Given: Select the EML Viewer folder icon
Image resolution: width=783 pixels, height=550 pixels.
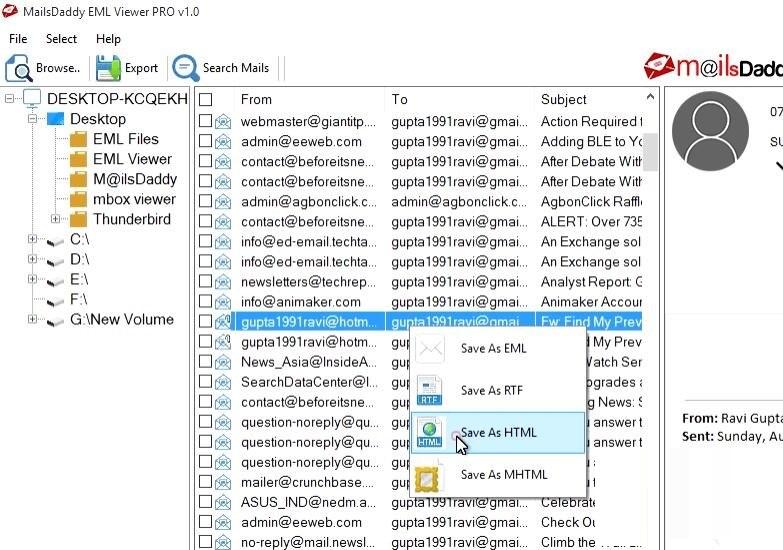Looking at the screenshot, I should click(78, 159).
